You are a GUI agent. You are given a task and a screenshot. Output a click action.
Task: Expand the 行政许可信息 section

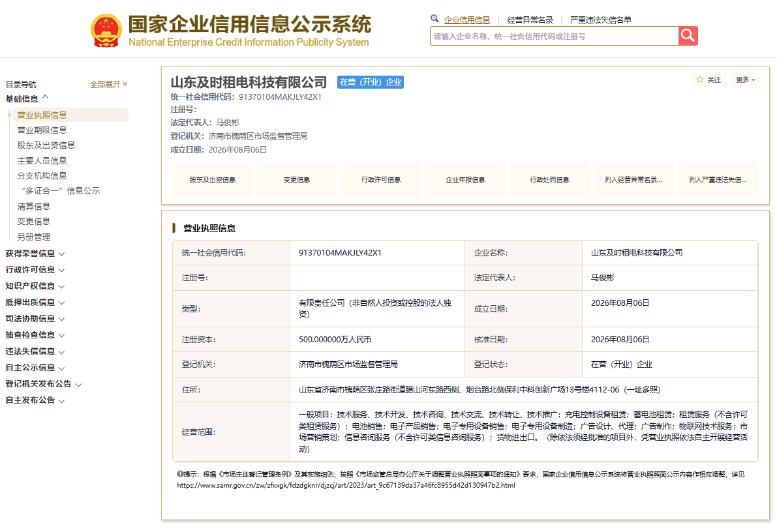point(35,269)
